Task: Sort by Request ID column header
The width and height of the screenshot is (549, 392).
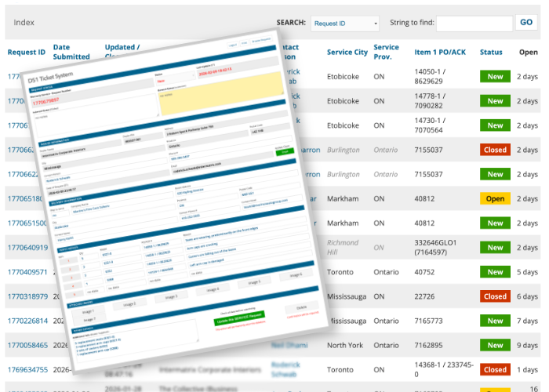Action: 27,53
